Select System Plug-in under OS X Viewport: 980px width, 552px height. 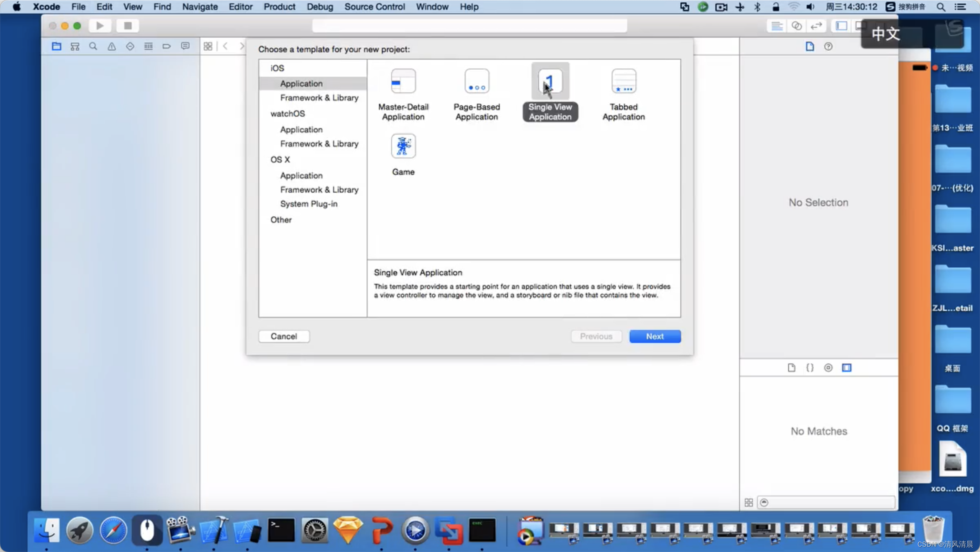(x=309, y=204)
